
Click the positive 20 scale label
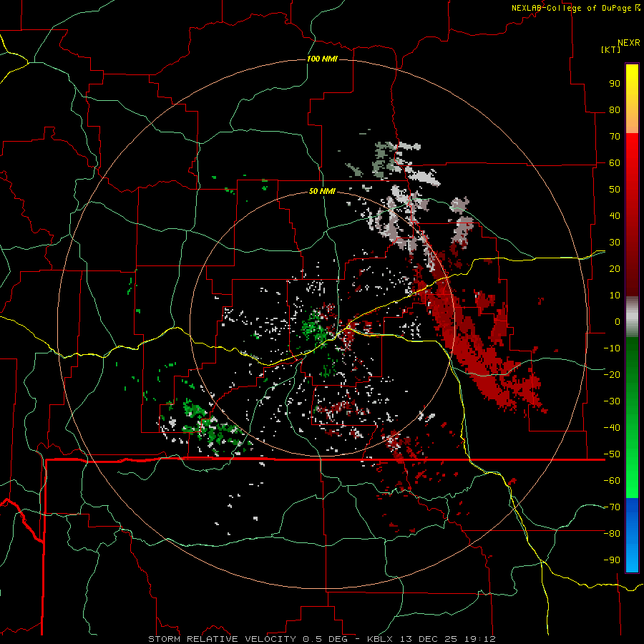[615, 269]
